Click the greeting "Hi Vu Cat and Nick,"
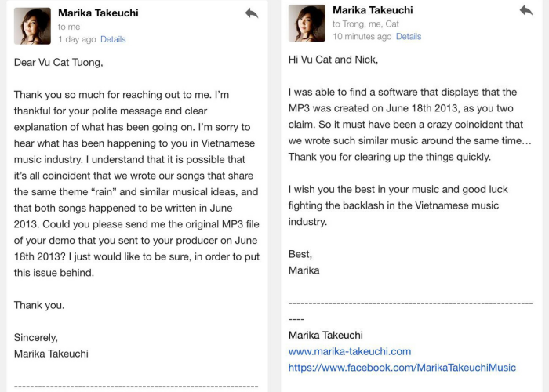 (x=333, y=59)
